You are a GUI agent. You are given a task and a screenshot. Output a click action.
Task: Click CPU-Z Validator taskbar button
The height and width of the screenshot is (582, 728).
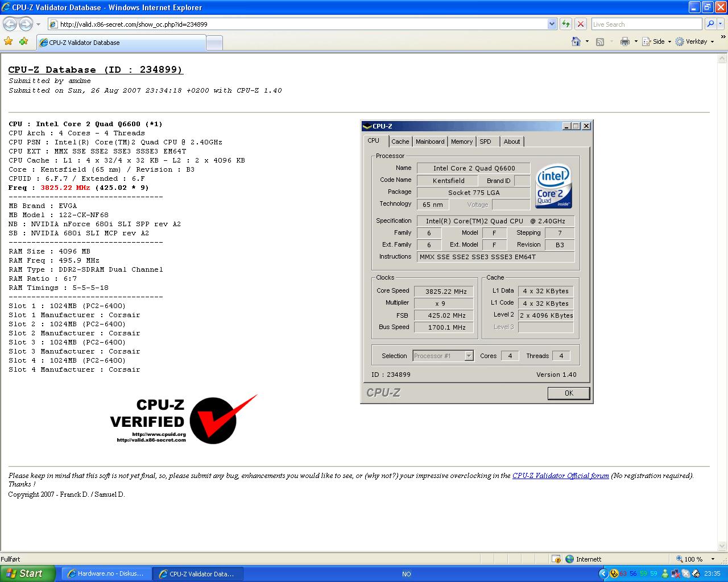coord(198,573)
